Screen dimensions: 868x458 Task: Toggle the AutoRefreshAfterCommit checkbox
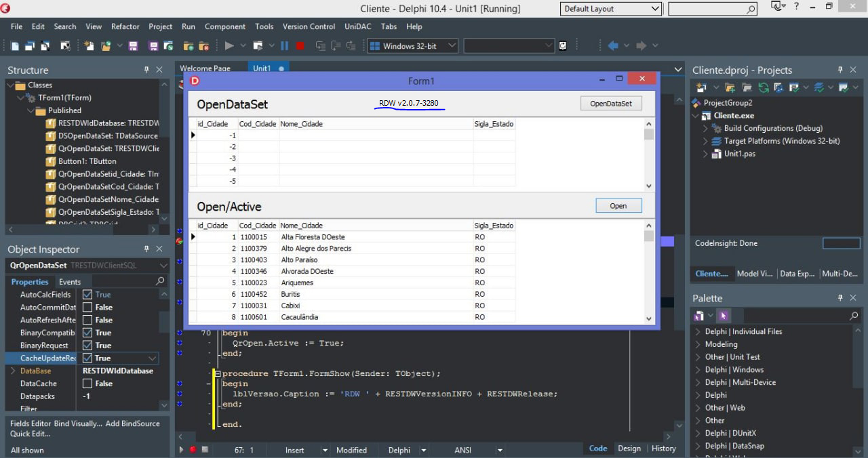tap(87, 320)
